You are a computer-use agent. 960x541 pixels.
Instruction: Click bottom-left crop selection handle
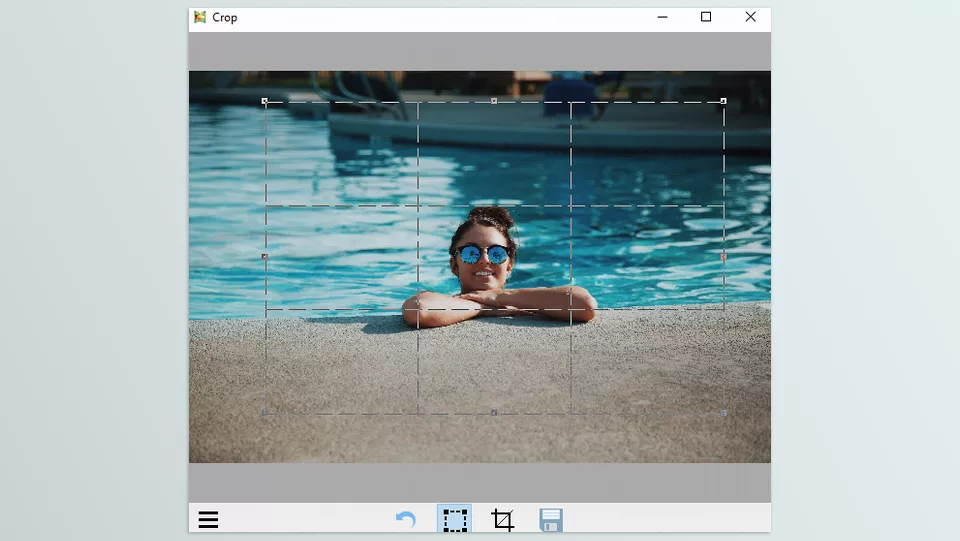(x=264, y=412)
